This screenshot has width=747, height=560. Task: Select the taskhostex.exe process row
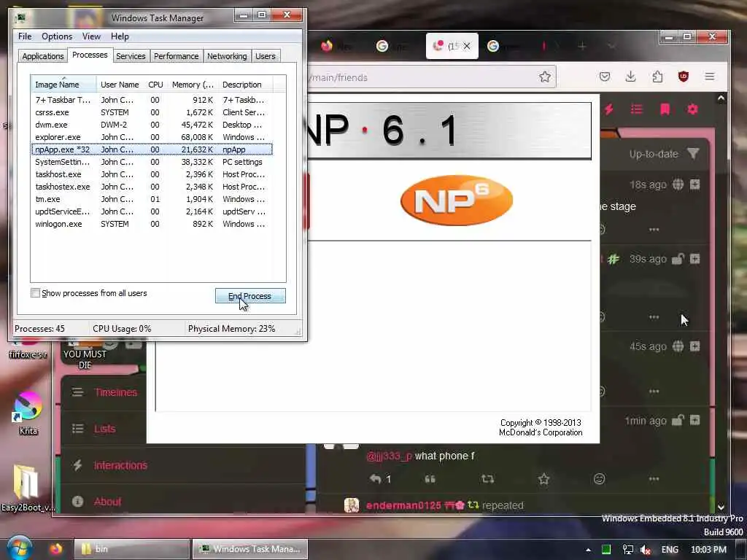[x=152, y=187]
